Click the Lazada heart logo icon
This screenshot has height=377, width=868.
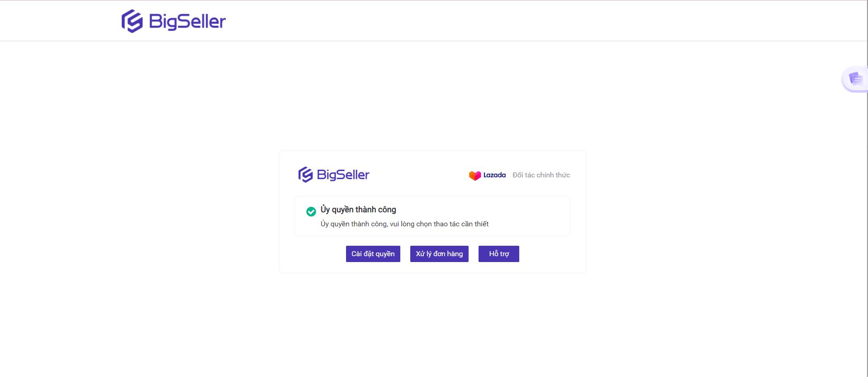(x=475, y=175)
